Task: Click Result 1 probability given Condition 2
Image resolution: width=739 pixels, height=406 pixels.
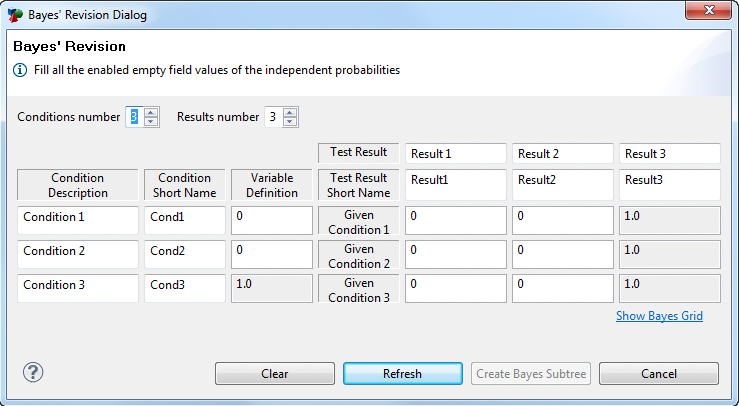Action: [456, 254]
